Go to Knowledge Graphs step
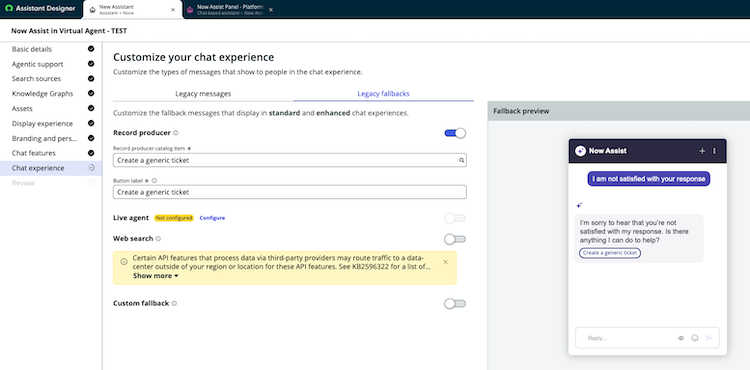Screen dimensions: 750x370 coord(43,94)
